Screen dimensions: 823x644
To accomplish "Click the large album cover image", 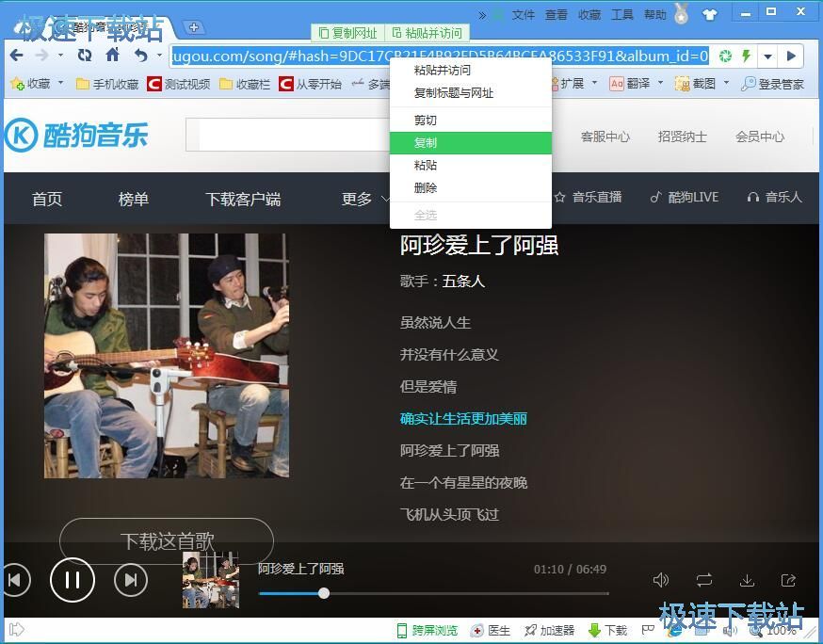I will 167,356.
